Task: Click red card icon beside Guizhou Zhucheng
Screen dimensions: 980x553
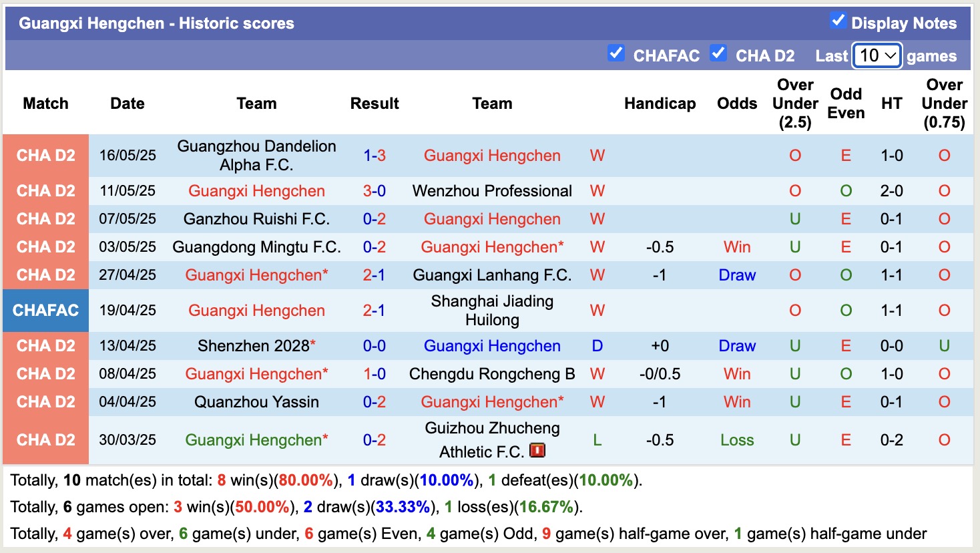Action: click(537, 451)
